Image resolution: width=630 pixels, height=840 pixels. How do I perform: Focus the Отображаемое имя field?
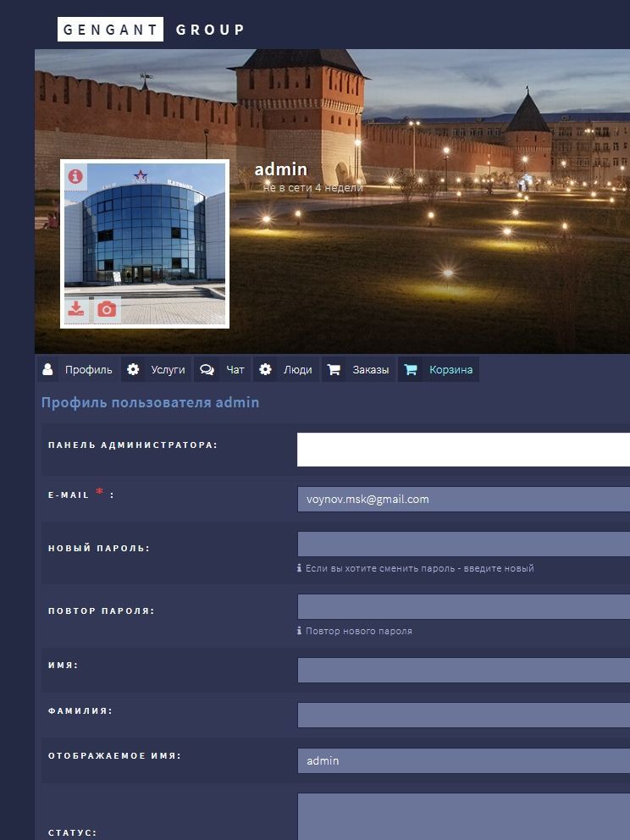pos(463,760)
